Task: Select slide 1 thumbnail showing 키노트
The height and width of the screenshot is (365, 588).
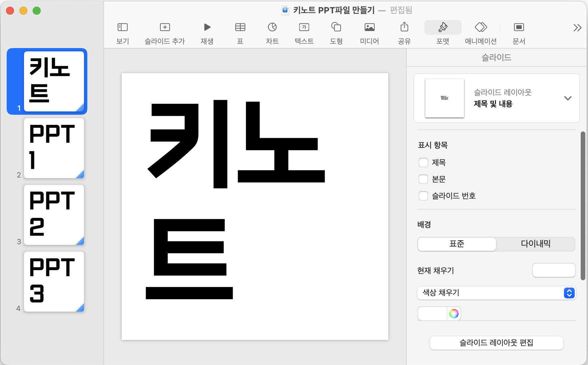Action: coord(54,81)
